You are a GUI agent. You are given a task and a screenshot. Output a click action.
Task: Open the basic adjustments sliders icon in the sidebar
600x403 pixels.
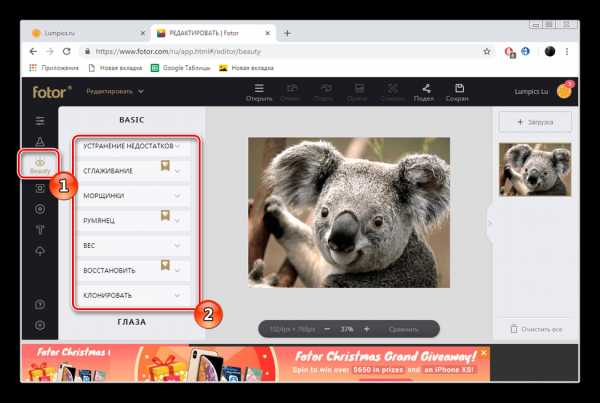pyautogui.click(x=39, y=119)
